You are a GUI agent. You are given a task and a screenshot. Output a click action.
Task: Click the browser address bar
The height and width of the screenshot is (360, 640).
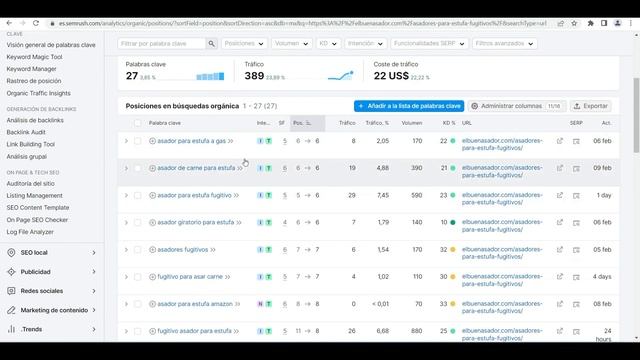[x=302, y=23]
